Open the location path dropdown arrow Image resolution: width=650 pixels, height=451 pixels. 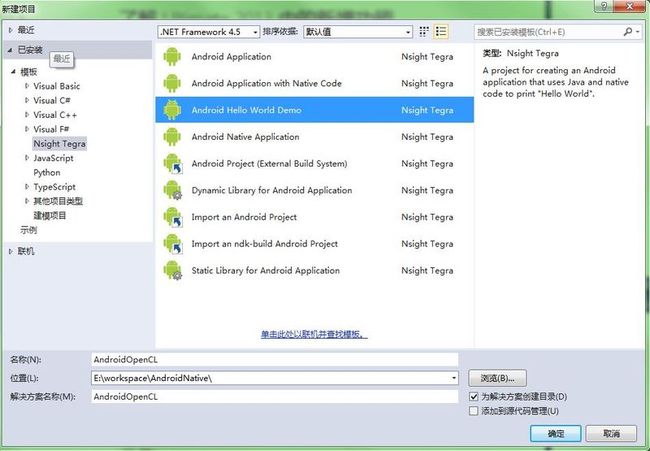tap(454, 378)
